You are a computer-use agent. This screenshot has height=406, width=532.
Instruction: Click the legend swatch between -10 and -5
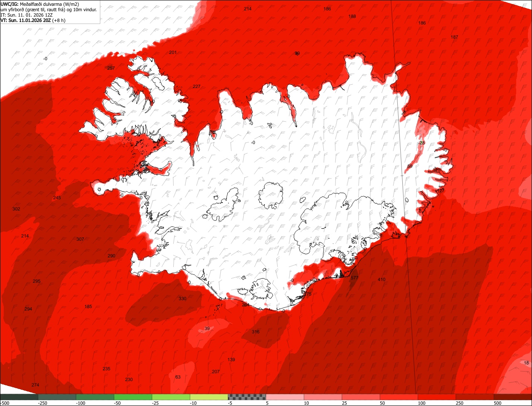pos(209,397)
